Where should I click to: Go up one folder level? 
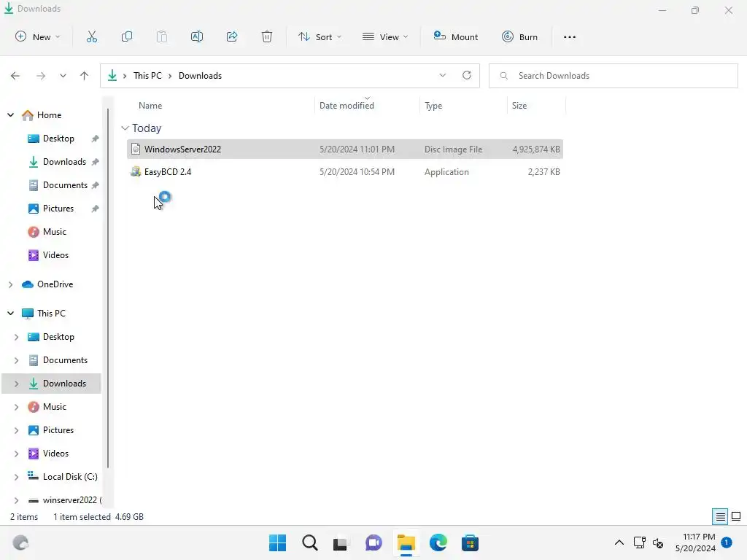coord(85,76)
